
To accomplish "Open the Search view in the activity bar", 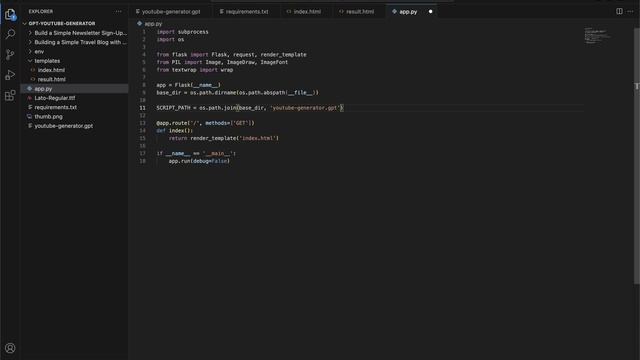I will pyautogui.click(x=10, y=34).
